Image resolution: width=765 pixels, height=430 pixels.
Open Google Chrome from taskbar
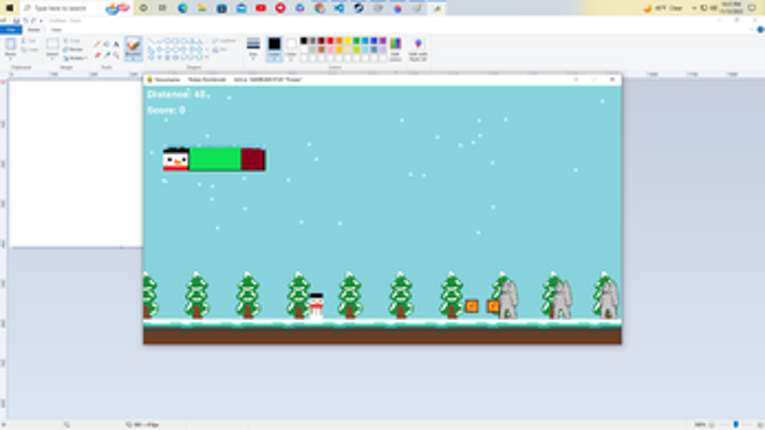pos(320,8)
